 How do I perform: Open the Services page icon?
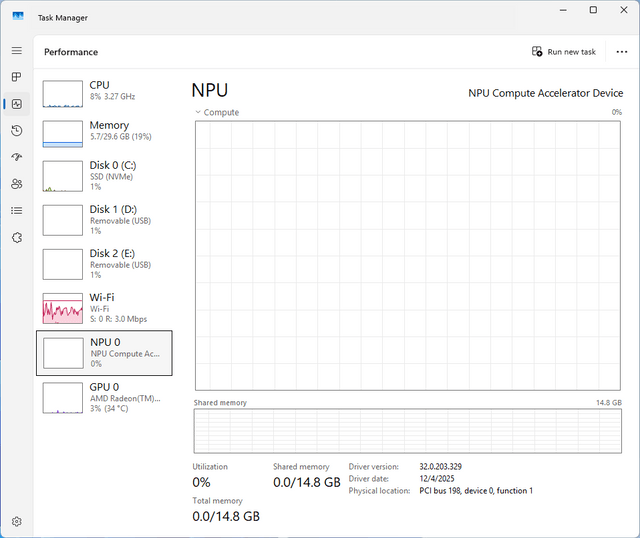click(x=17, y=238)
